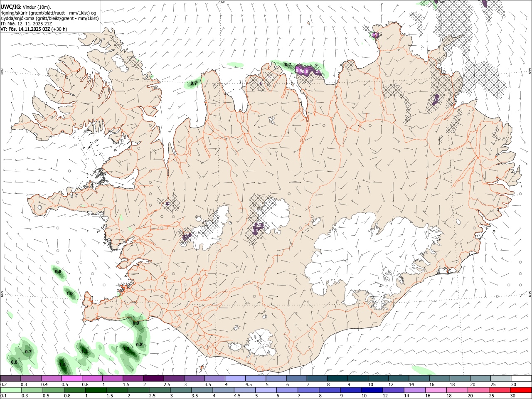532x399 pixels.
Task: Click the '0.2' number under the snow legend
Action: coord(3,384)
